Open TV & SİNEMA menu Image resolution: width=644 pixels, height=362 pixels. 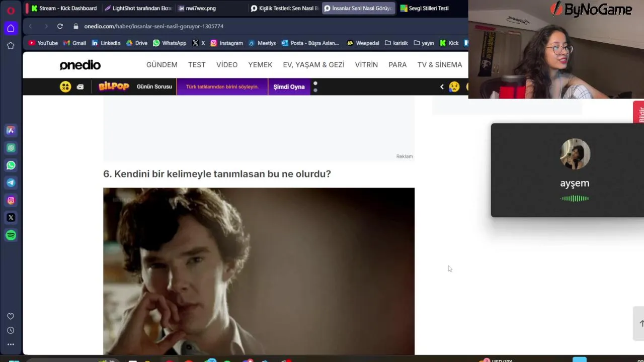click(x=440, y=65)
